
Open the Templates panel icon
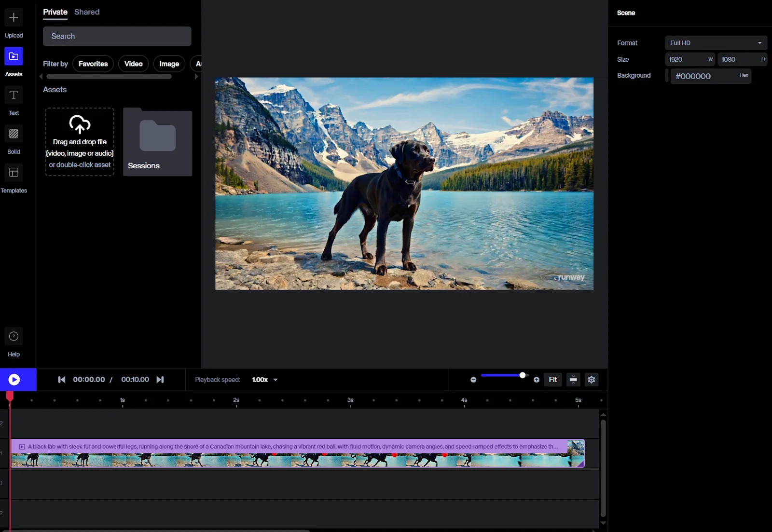[x=14, y=172]
